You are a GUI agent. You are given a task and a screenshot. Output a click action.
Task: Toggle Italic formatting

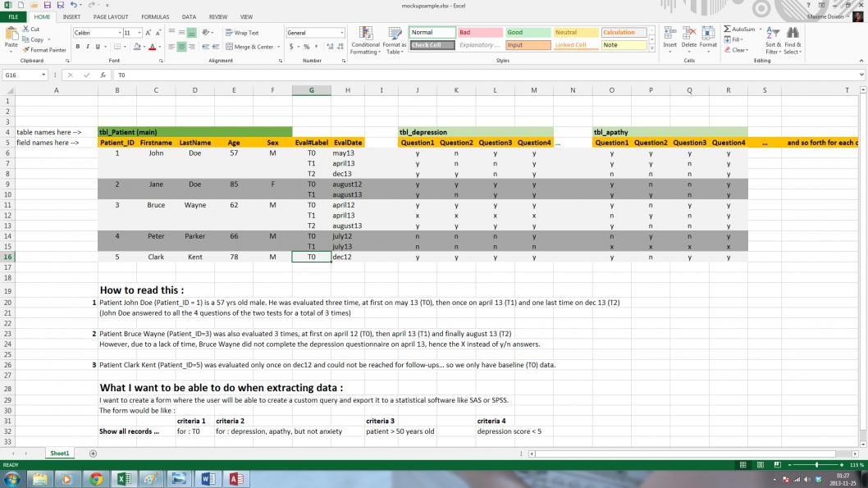pyautogui.click(x=87, y=47)
